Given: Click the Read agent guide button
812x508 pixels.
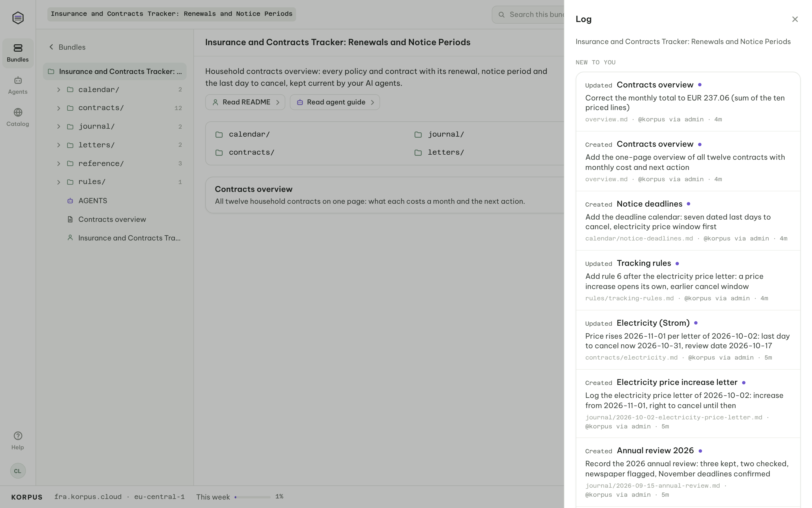Looking at the screenshot, I should 335,102.
